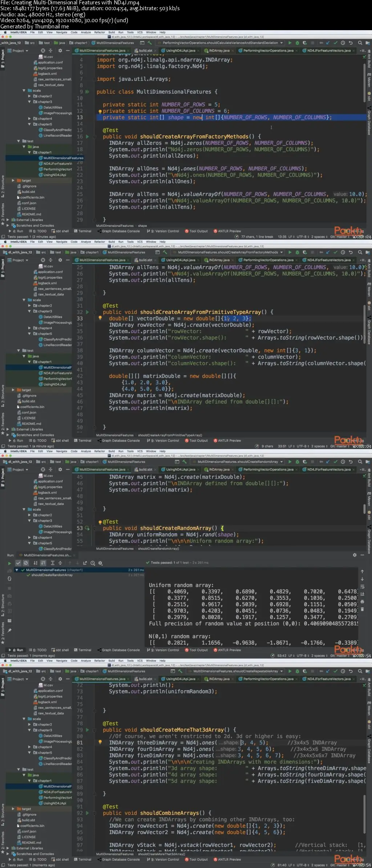Toggle sort alphabetically in test runner toolbar
This screenshot has width=372, height=868.
click(x=36, y=563)
